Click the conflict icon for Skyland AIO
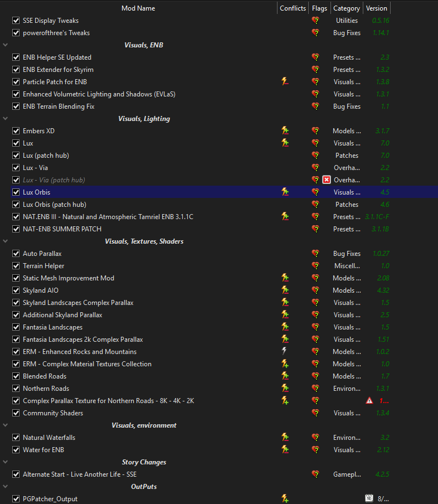The height and width of the screenshot is (504, 438). [285, 290]
